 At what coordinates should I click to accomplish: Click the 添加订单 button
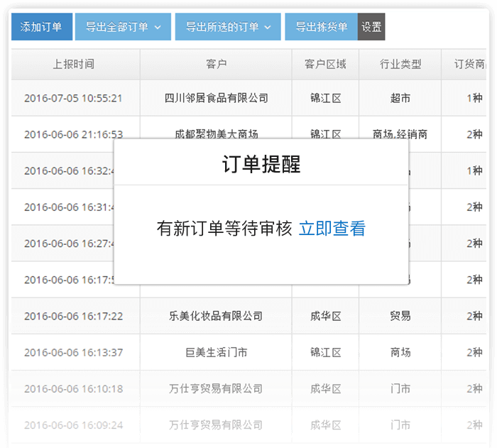pos(41,27)
